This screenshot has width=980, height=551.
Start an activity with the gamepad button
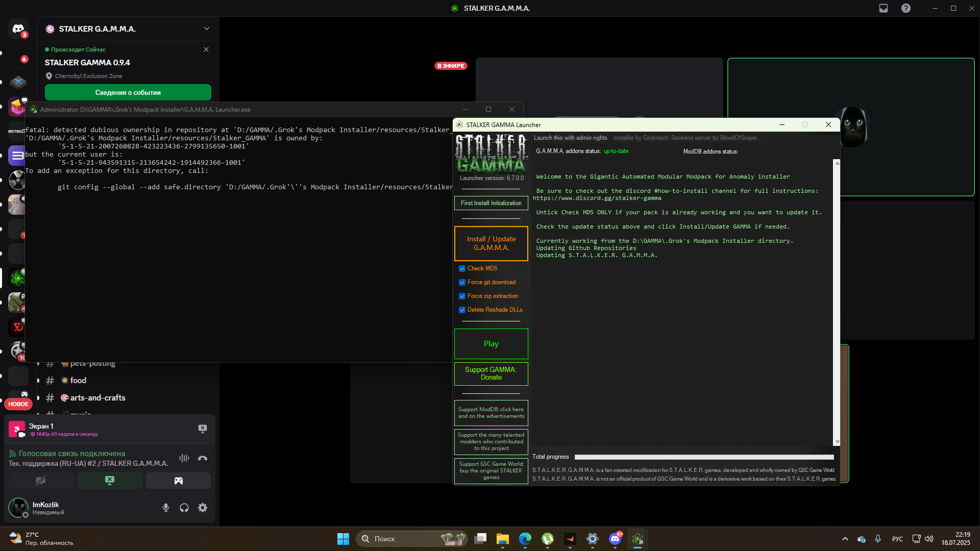tap(178, 481)
